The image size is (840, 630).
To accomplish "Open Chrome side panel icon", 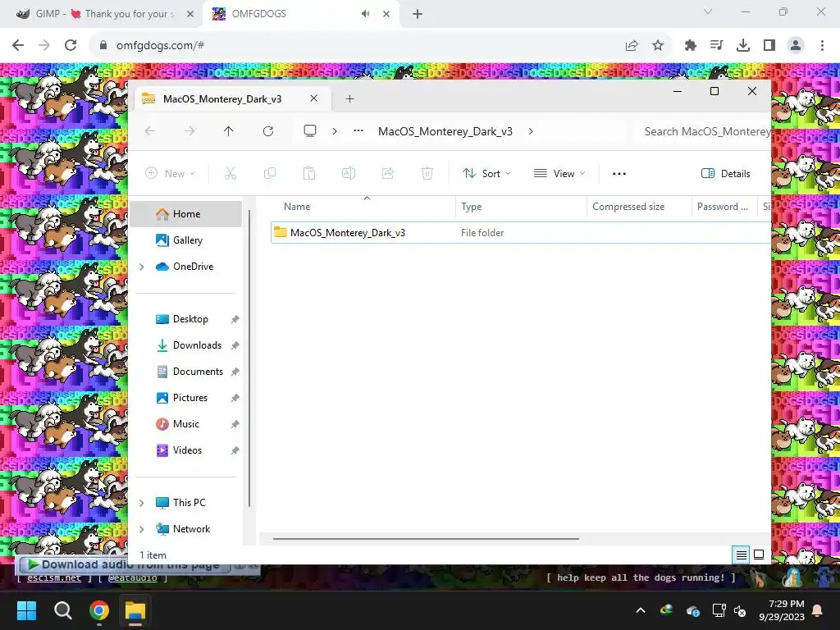I will click(769, 46).
